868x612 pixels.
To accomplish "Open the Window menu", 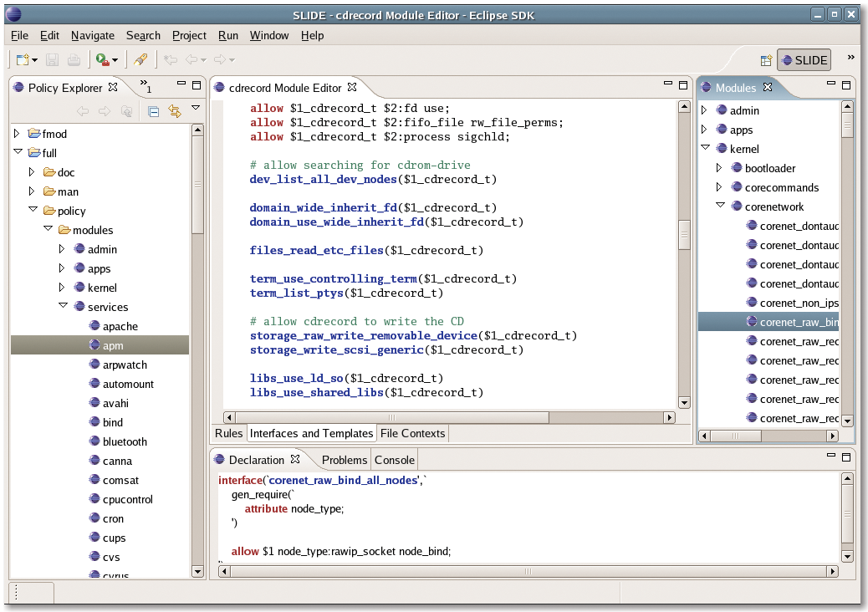I will click(x=269, y=35).
